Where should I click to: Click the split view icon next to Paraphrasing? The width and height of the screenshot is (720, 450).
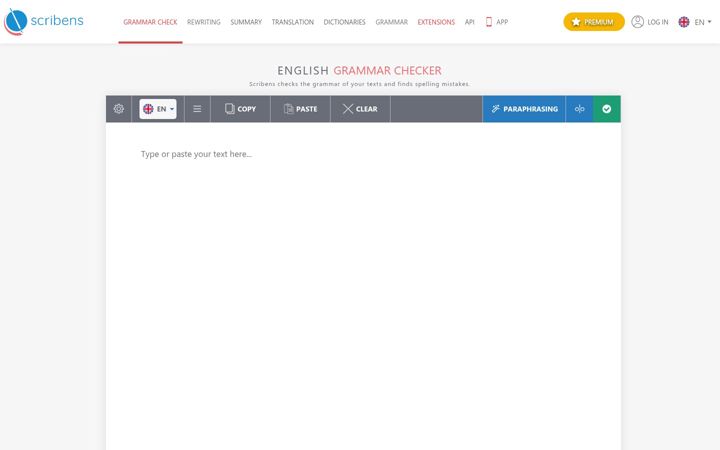click(579, 109)
